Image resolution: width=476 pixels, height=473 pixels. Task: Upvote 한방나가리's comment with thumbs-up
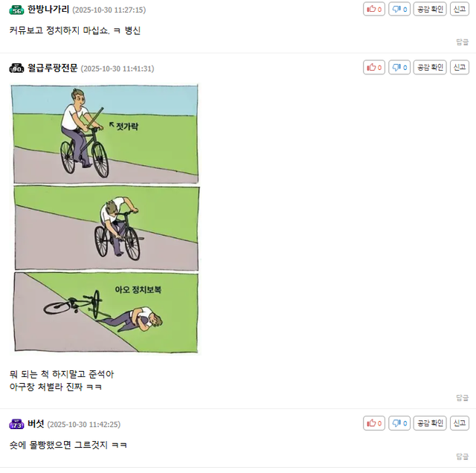374,9
